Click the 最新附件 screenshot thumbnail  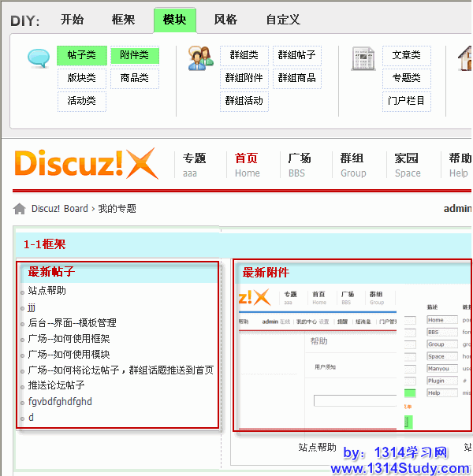pos(353,353)
